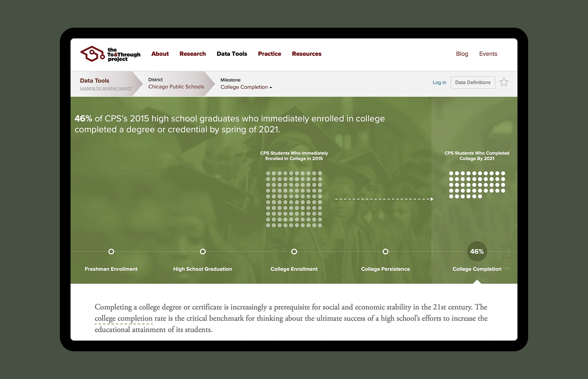Click the underlined 'college completion' term

124,318
